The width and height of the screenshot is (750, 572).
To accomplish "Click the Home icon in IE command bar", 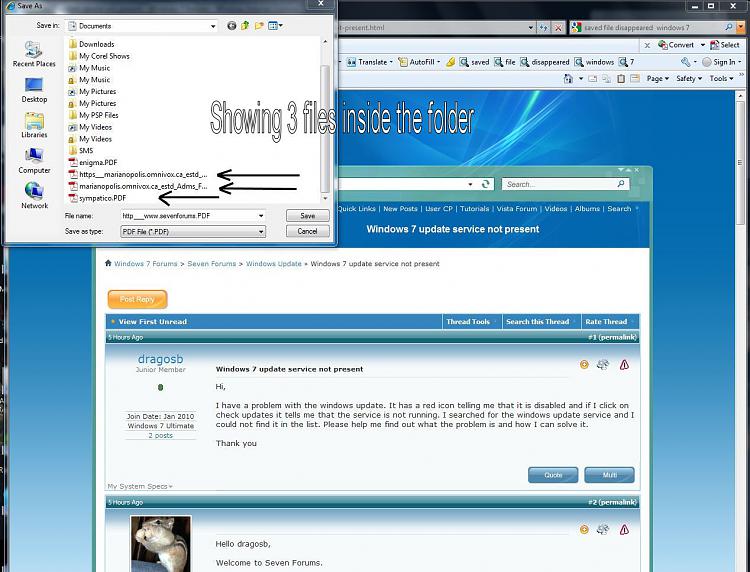I will pyautogui.click(x=568, y=78).
